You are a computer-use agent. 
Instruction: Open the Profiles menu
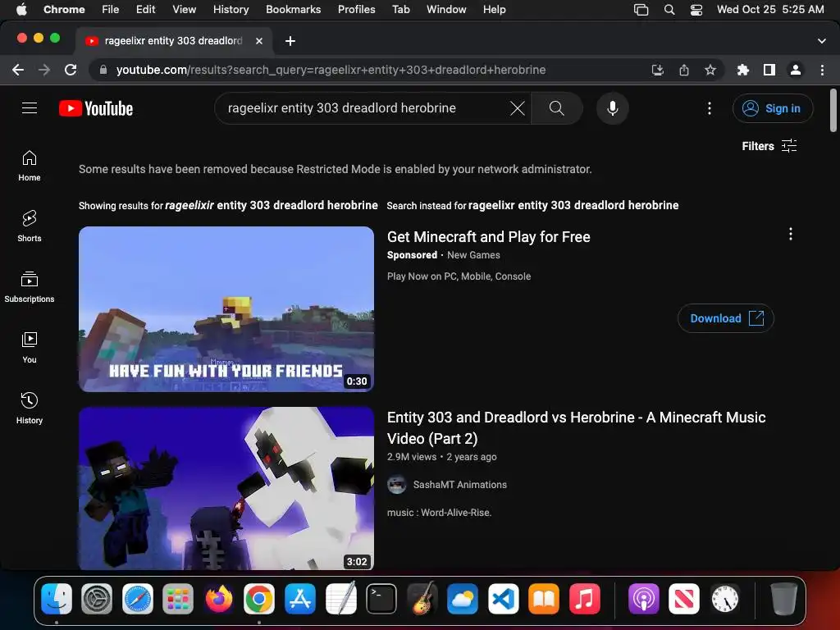pos(356,10)
